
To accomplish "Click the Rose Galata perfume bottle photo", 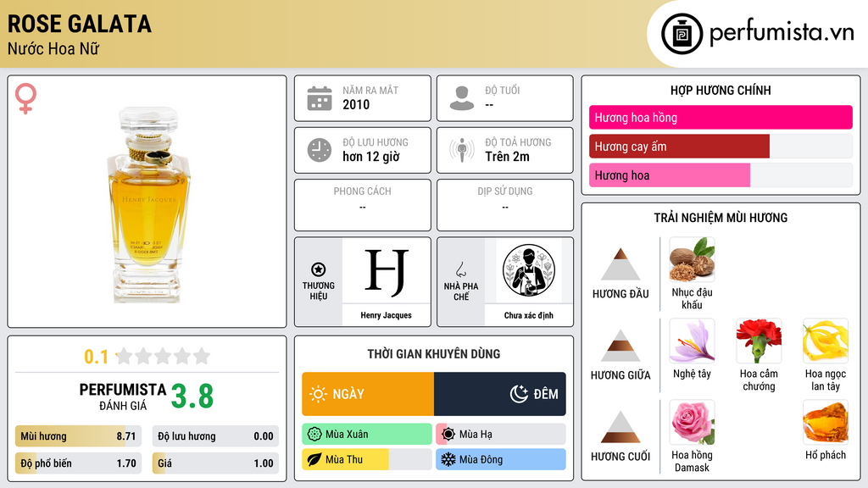I will click(147, 205).
